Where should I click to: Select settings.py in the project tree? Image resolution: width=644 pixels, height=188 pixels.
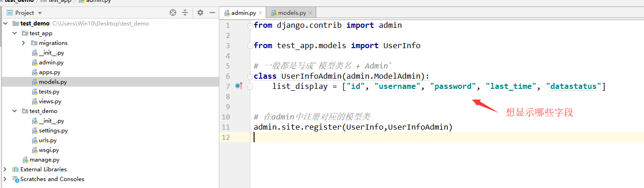53,131
